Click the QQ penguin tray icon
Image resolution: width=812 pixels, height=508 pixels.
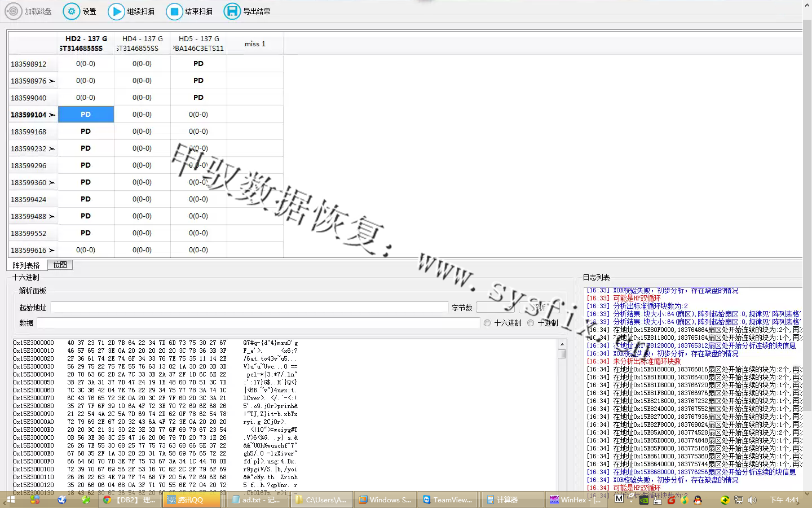pos(698,500)
